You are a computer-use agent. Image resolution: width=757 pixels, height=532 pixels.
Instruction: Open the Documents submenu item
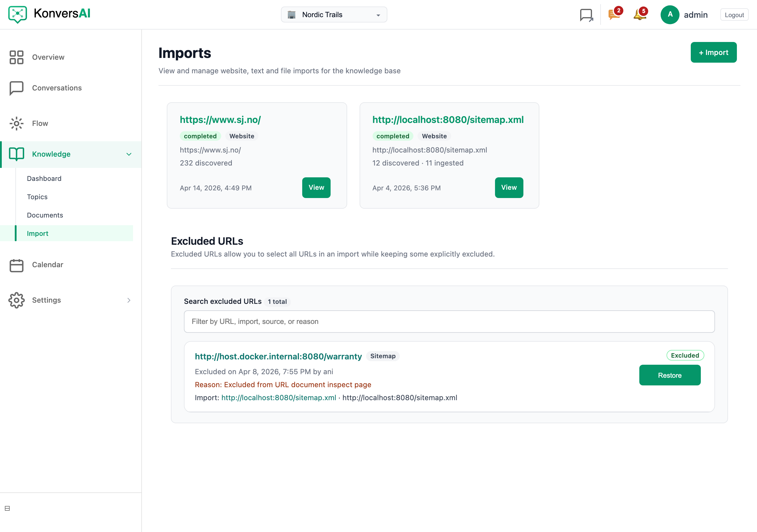point(45,215)
